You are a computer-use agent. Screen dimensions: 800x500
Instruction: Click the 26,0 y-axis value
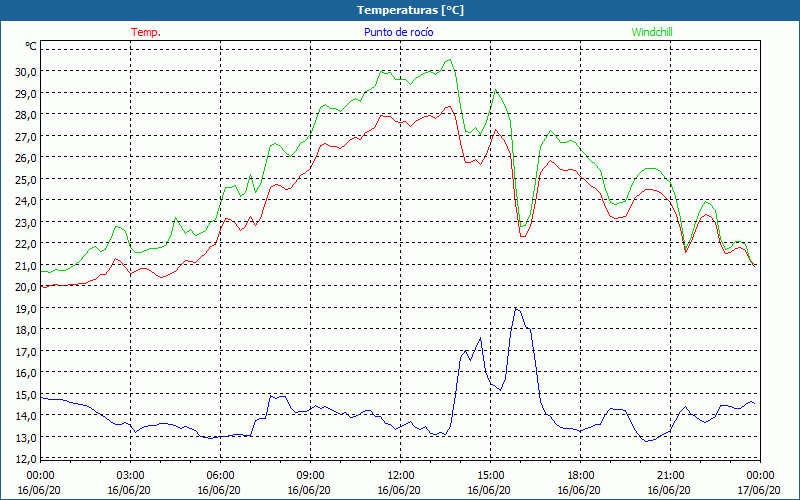pos(26,158)
